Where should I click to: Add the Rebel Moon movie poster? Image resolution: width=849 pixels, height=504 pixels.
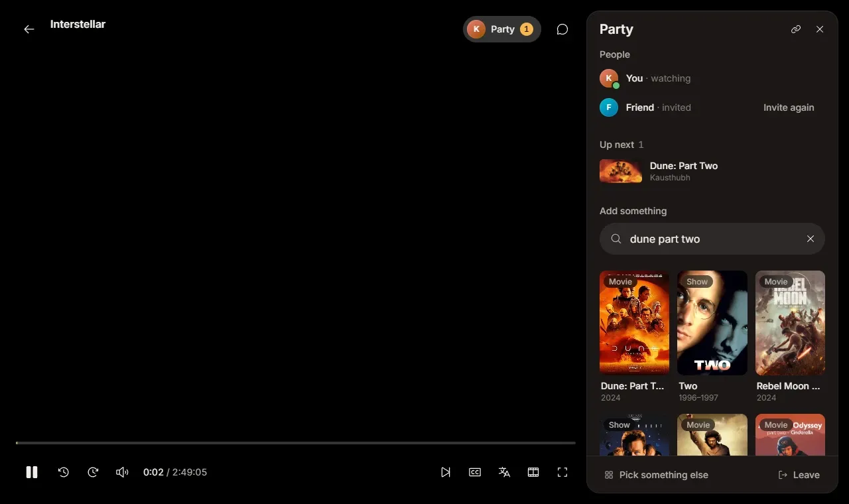click(x=790, y=322)
